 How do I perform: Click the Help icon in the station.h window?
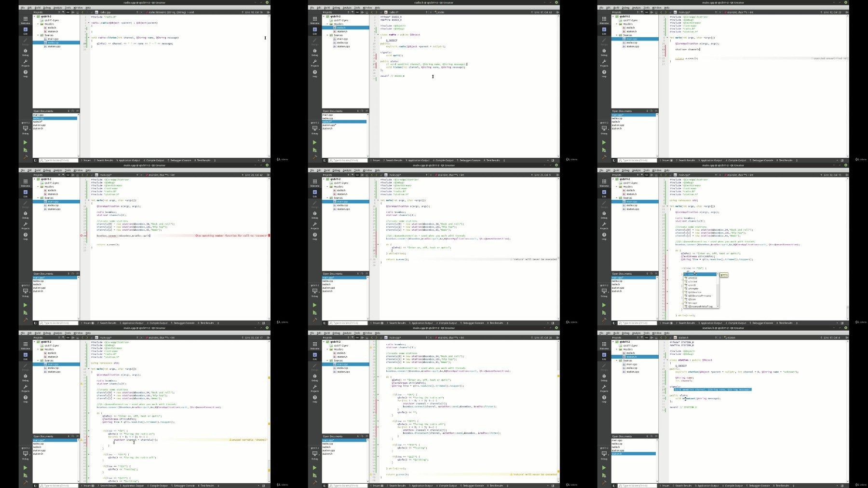pyautogui.click(x=604, y=398)
